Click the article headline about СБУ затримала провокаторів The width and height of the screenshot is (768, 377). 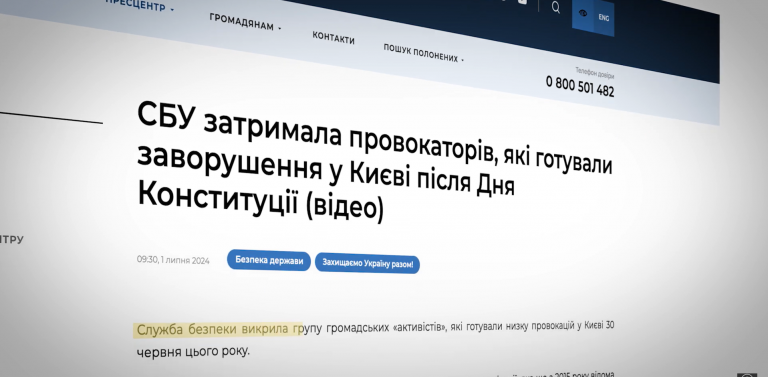(375, 163)
